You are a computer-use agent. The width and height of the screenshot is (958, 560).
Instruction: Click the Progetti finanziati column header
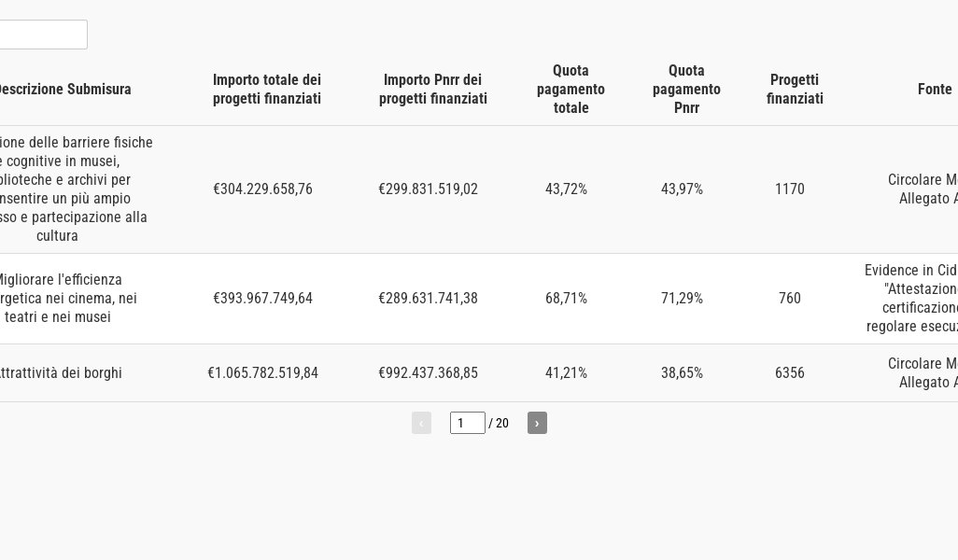point(795,90)
